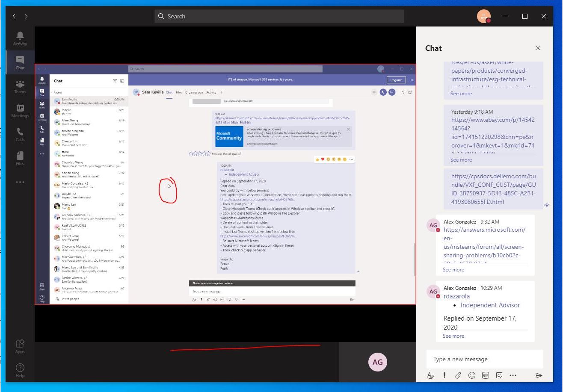Select the Janelle chat in shared screen
This screenshot has width=563, height=392.
[89, 112]
